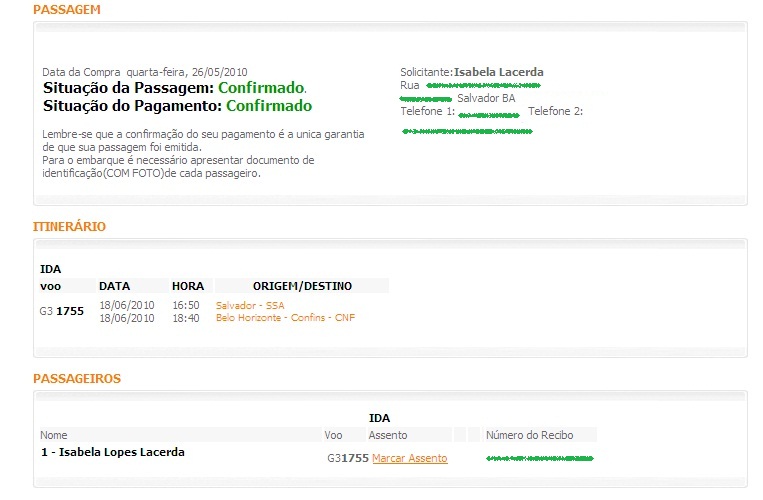
Task: Click the Assento column header
Action: [x=388, y=435]
